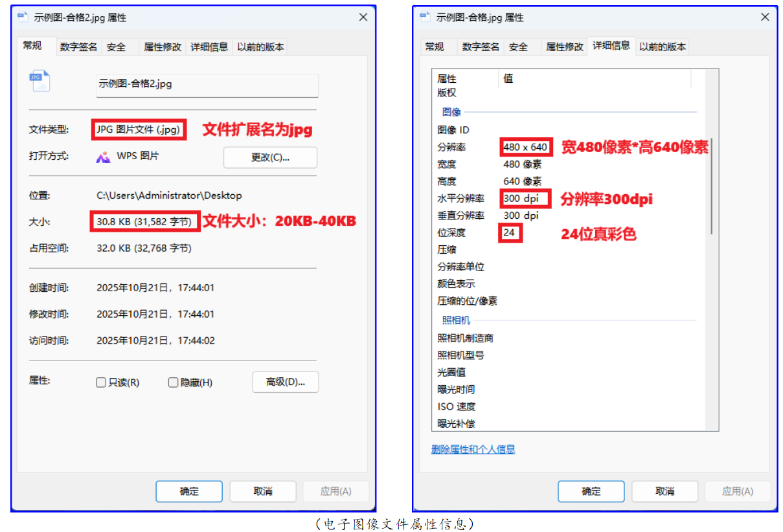Close the 示例图-合格.jpg 属性 dialog

pyautogui.click(x=764, y=17)
